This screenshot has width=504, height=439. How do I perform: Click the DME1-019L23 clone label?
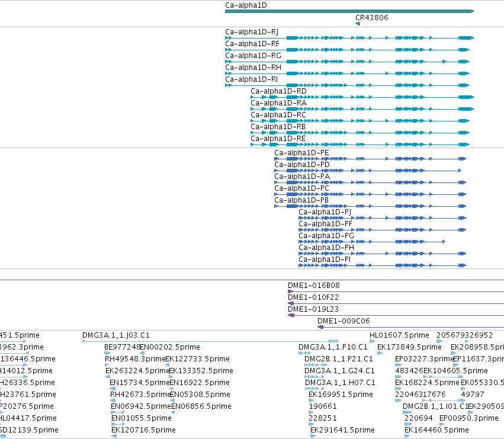[313, 309]
